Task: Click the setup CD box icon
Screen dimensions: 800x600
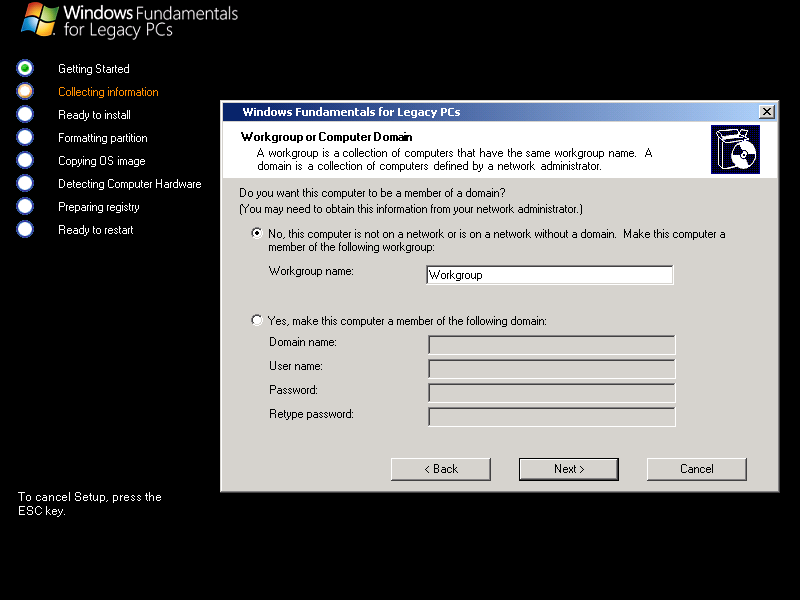Action: [735, 149]
